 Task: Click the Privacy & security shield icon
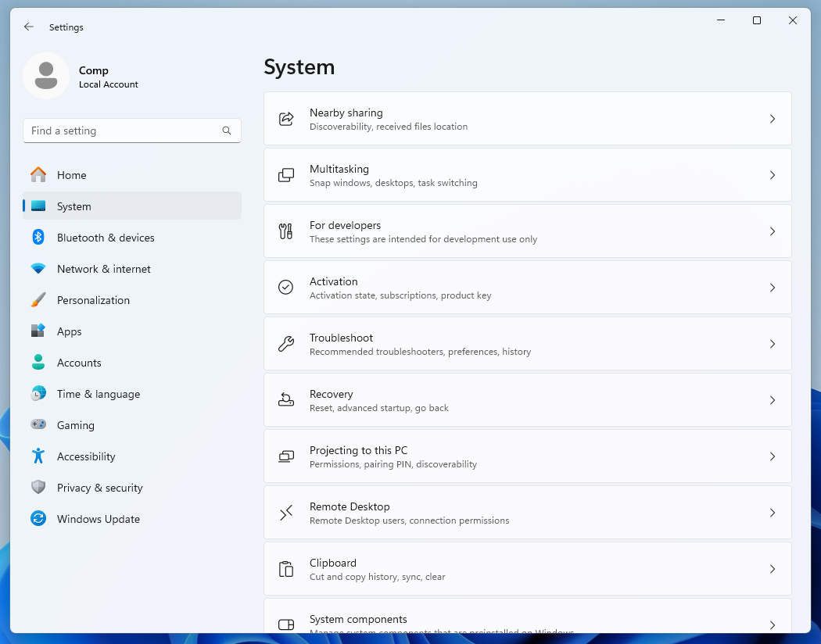[x=38, y=487]
